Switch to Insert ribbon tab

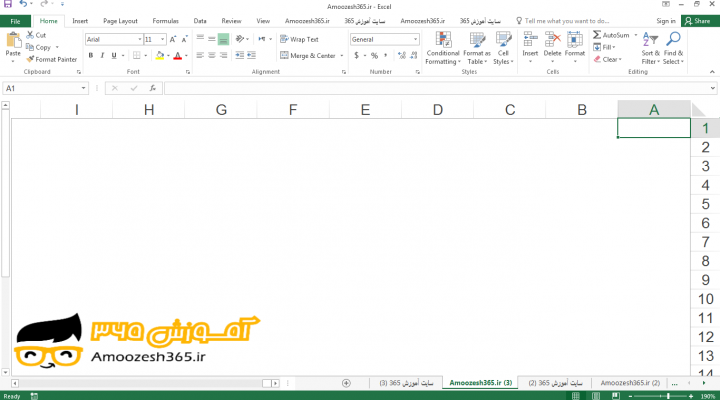pos(80,21)
